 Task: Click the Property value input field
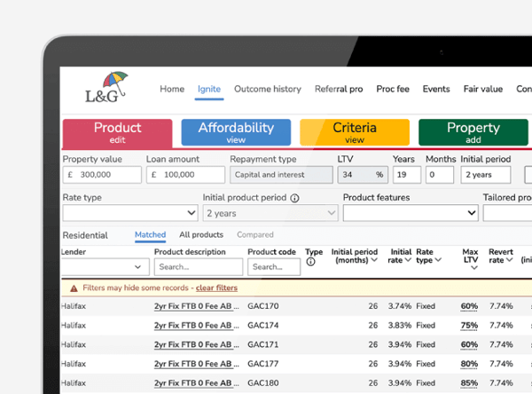point(101,175)
